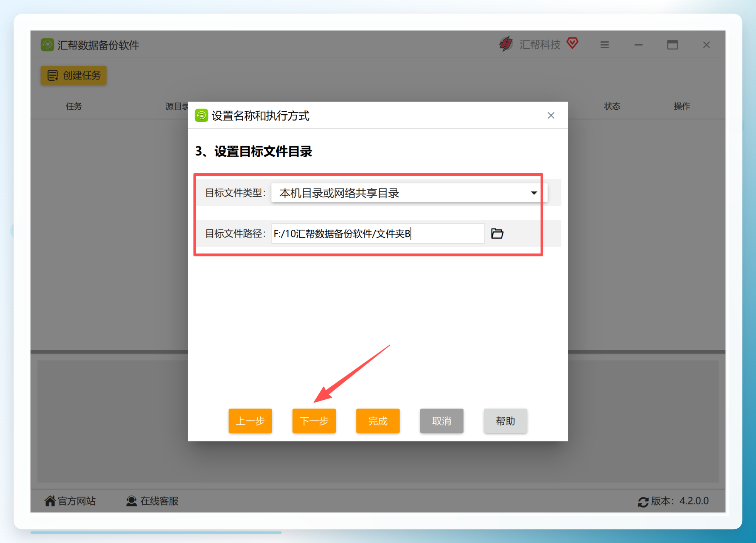Click the refresh icon next to 版本
756x543 pixels.
tap(643, 502)
